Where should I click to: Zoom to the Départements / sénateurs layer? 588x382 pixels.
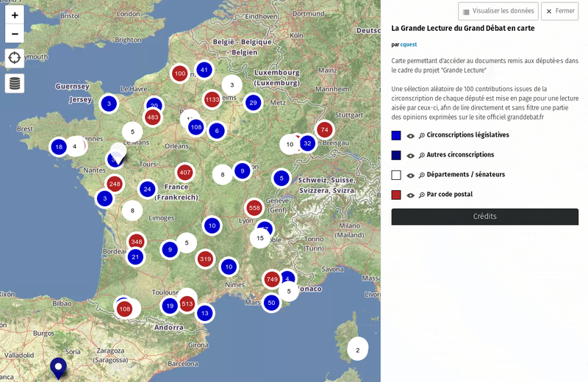coord(421,176)
